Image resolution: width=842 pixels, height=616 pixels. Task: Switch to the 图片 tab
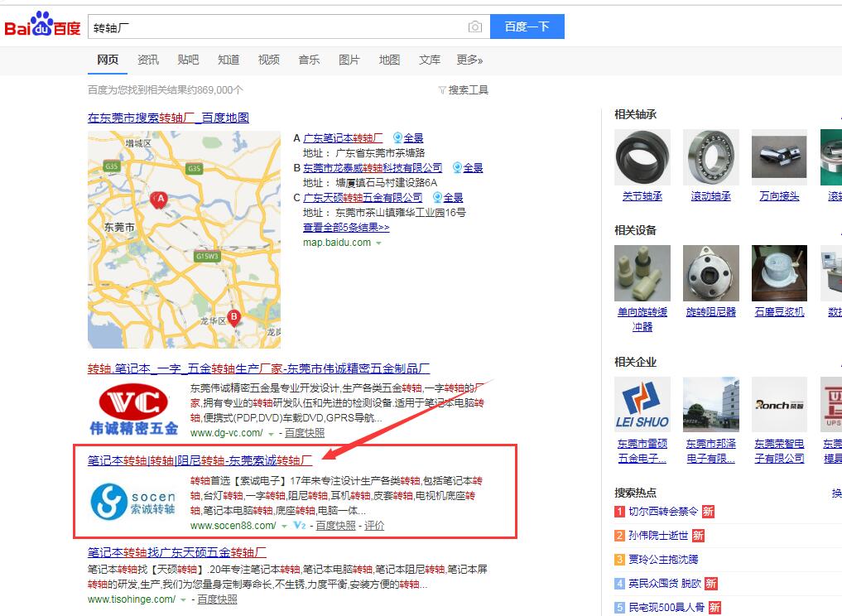(349, 60)
